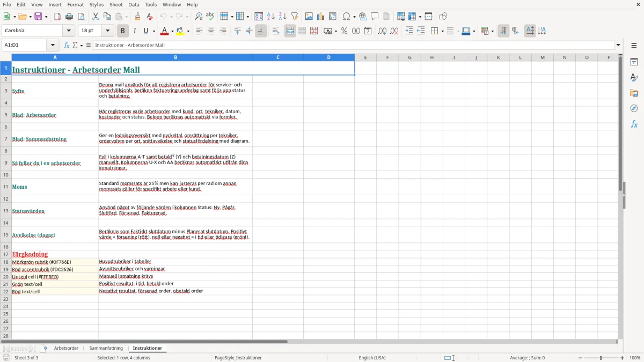Toggle Bold formatting
This screenshot has height=362, width=644.
(122, 31)
